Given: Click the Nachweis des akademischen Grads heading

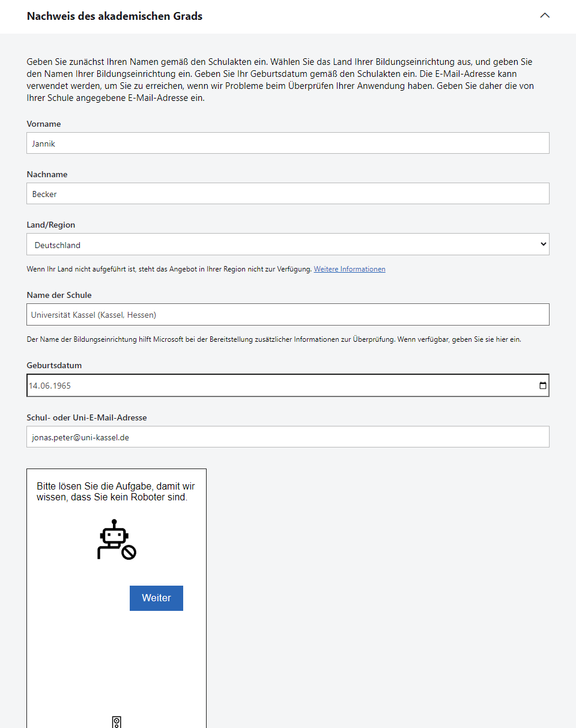Looking at the screenshot, I should coord(115,16).
